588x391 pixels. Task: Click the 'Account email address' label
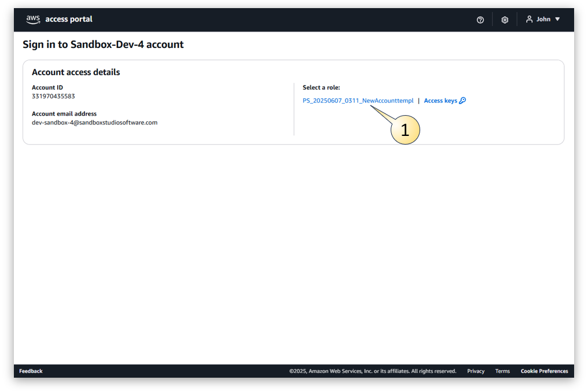(64, 113)
